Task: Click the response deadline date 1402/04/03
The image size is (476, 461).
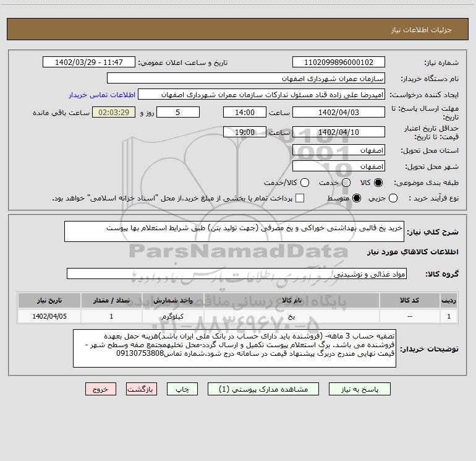Action: pyautogui.click(x=339, y=113)
